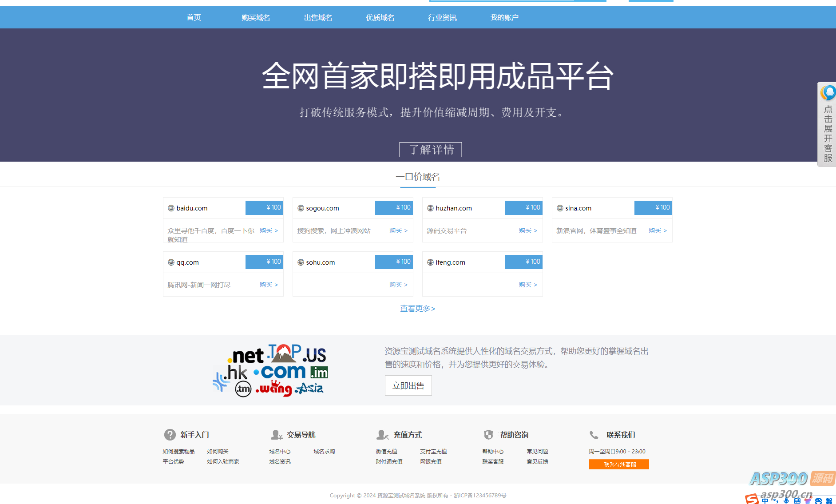This screenshot has height=504, width=836.
Task: Open the 行业资讯 menu
Action: point(442,17)
